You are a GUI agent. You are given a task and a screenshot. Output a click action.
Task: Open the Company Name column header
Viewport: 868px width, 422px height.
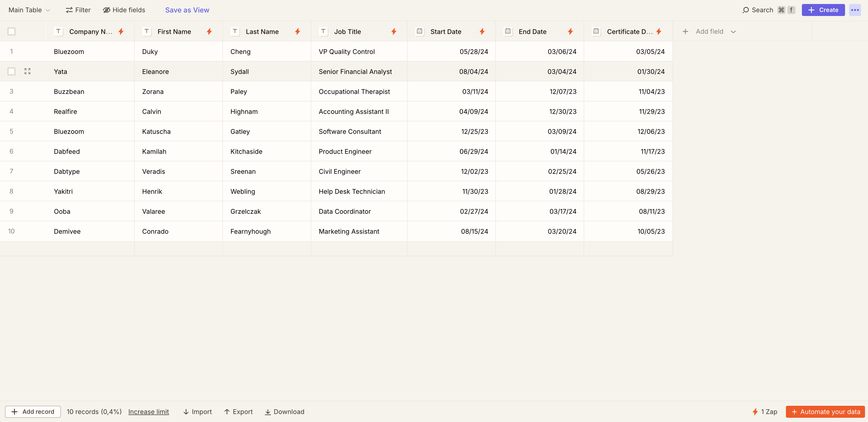click(x=90, y=31)
